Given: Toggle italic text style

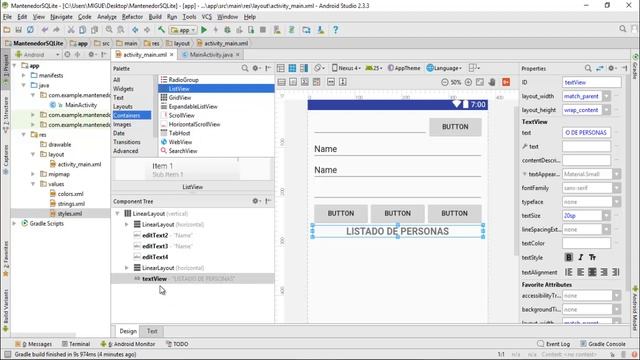Looking at the screenshot, I should click(580, 257).
